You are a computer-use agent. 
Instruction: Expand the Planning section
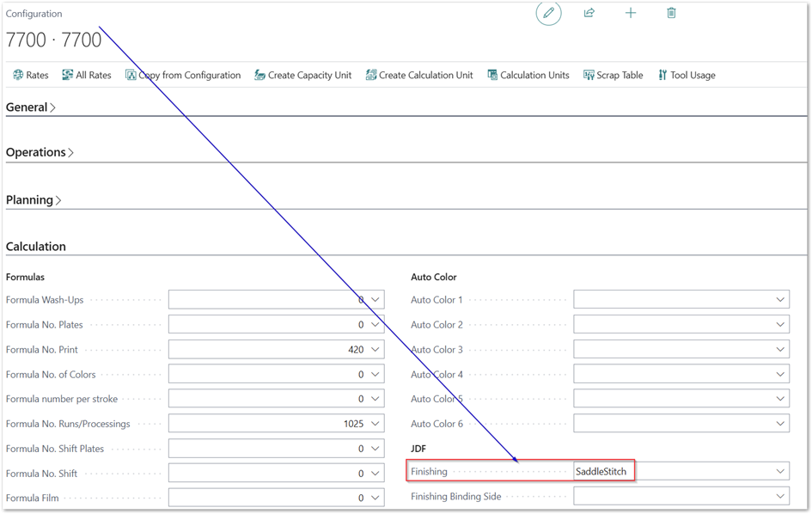point(34,200)
